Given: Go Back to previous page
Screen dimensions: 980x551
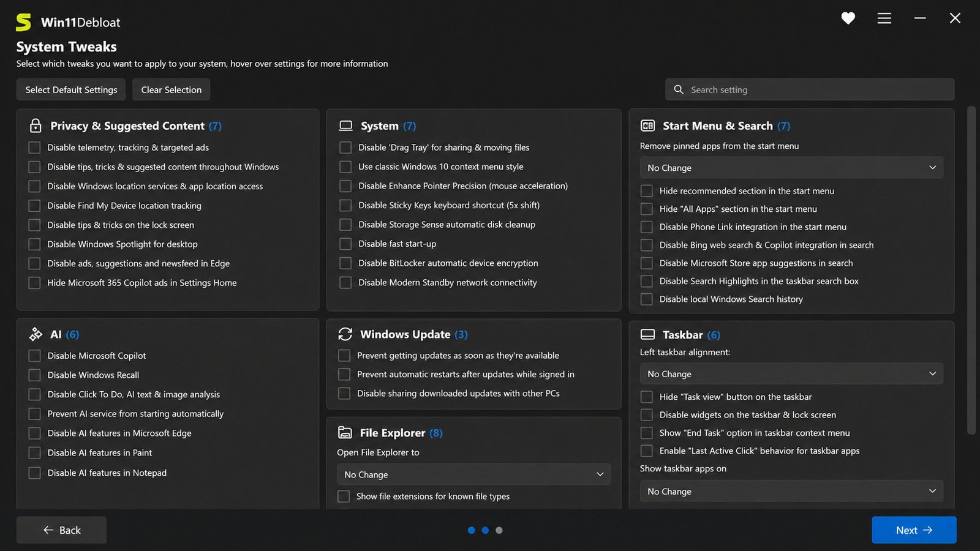Looking at the screenshot, I should click(61, 530).
